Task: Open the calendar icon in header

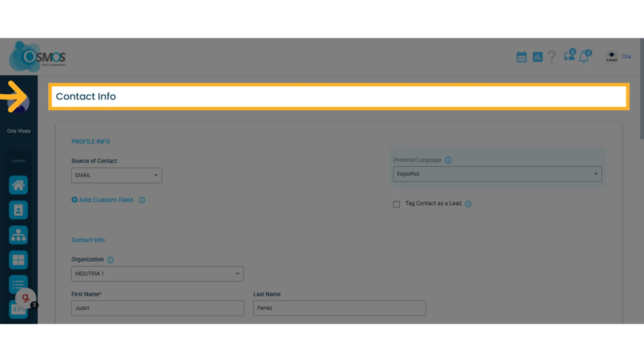Action: point(521,57)
